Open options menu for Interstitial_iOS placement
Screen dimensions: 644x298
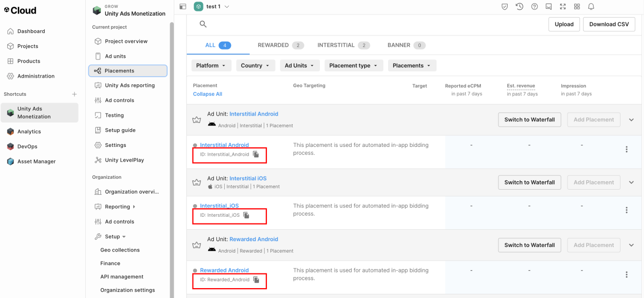click(626, 210)
